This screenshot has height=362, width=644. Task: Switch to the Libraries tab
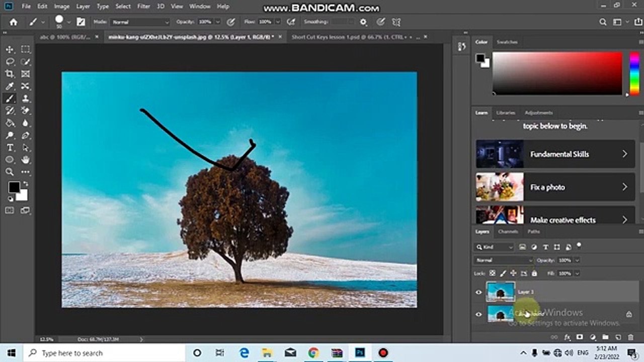[x=506, y=113]
